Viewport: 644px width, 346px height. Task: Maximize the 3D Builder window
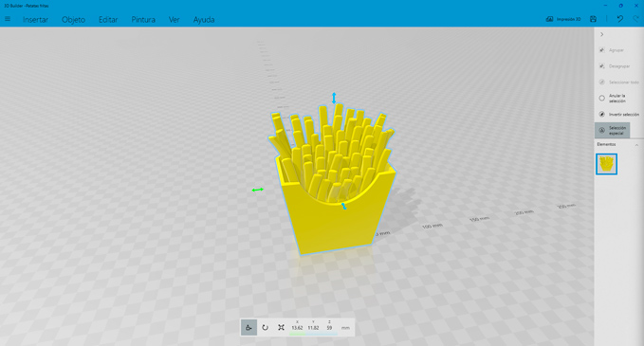click(x=621, y=6)
